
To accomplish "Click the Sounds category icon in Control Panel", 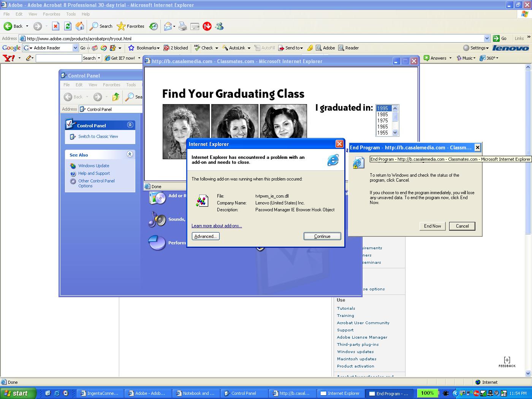I will [x=157, y=219].
